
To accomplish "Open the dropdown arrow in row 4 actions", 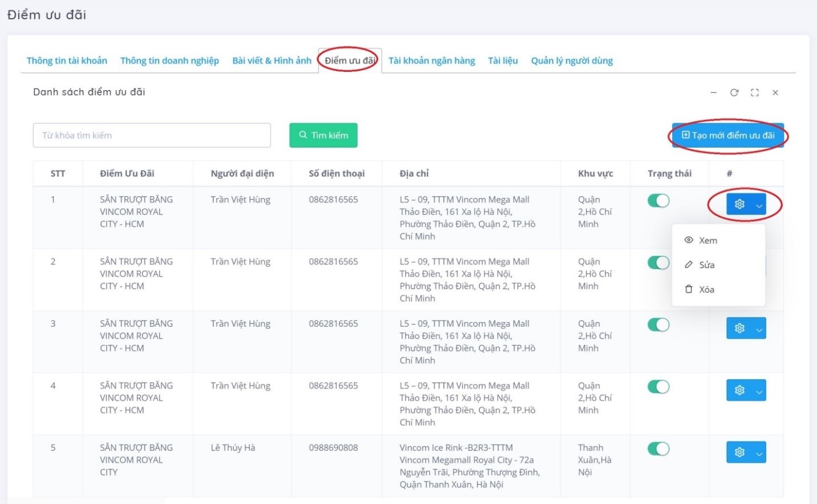I will click(759, 391).
